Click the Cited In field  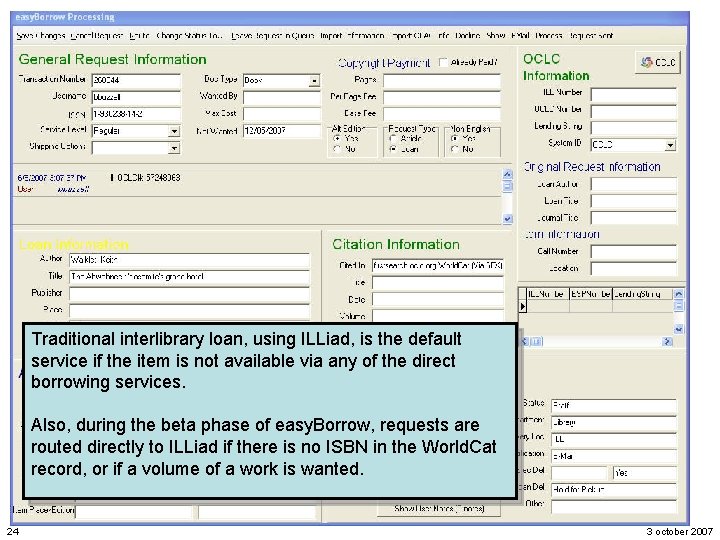click(438, 266)
